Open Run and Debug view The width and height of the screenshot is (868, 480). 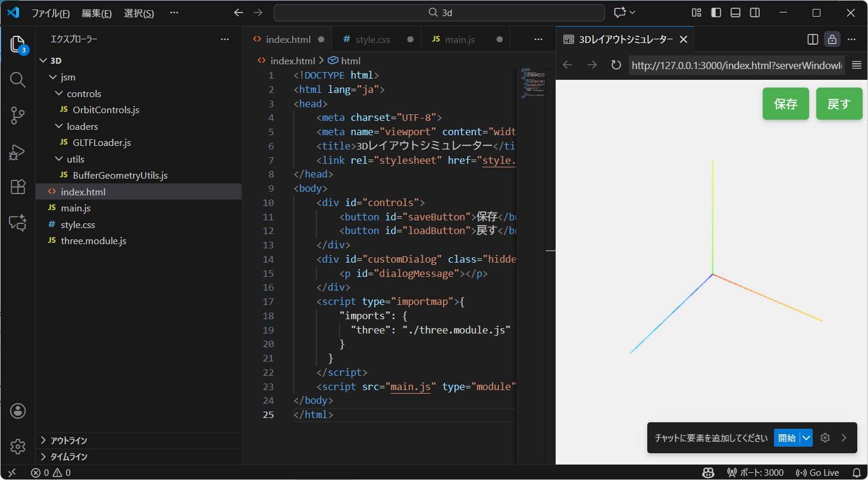pyautogui.click(x=18, y=152)
